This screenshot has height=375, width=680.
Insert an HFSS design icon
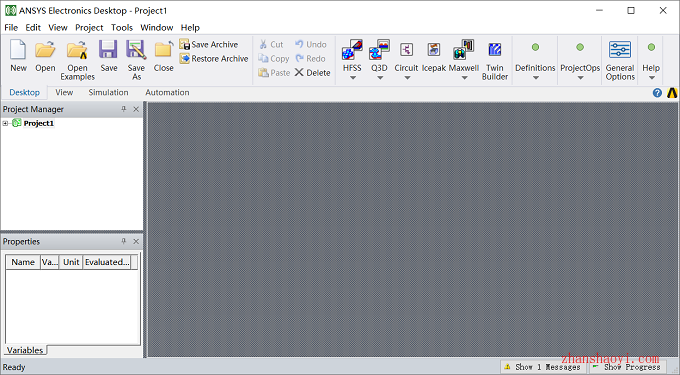click(x=352, y=49)
